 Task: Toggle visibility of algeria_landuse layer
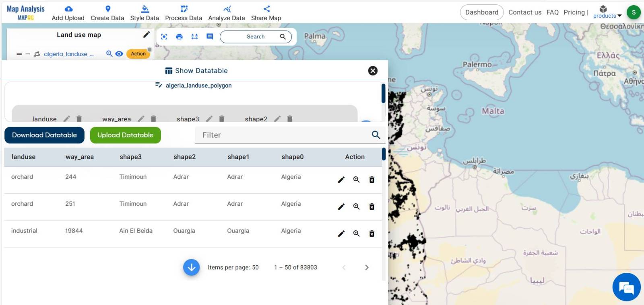119,53
